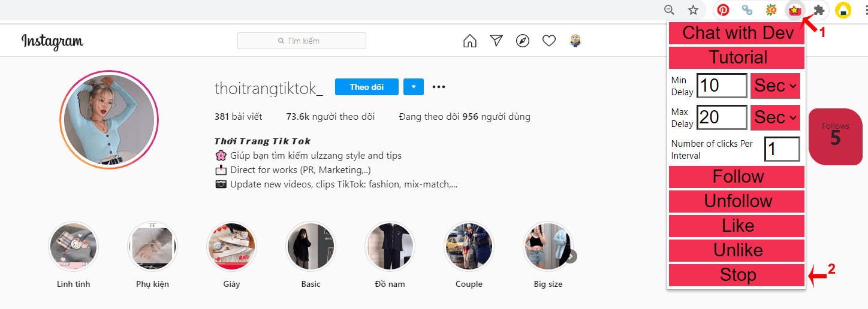Start the Follow action in extension
Image resolution: width=868 pixels, height=309 pixels.
point(737,177)
